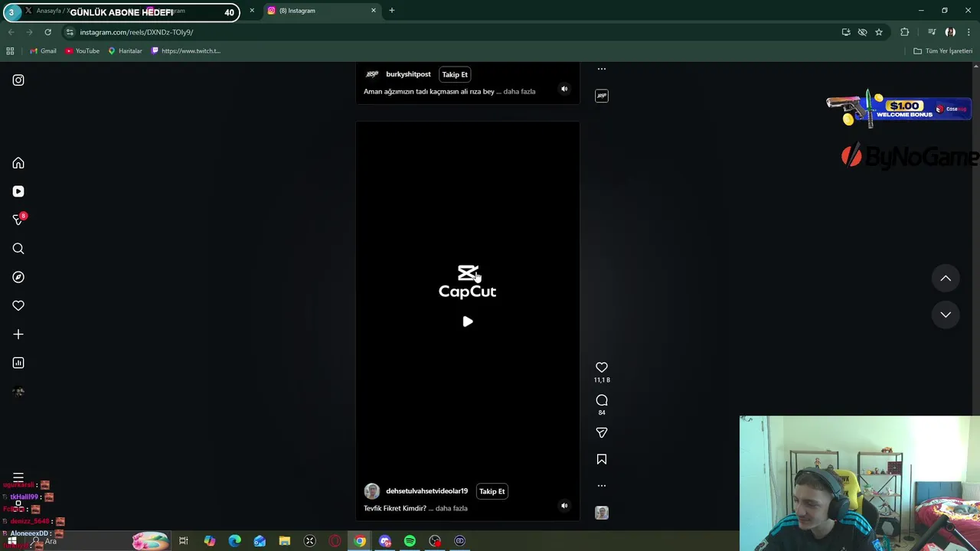This screenshot has width=980, height=551.
Task: Open dehsetulvahsetvideolar19 profile avatar
Action: 372,491
